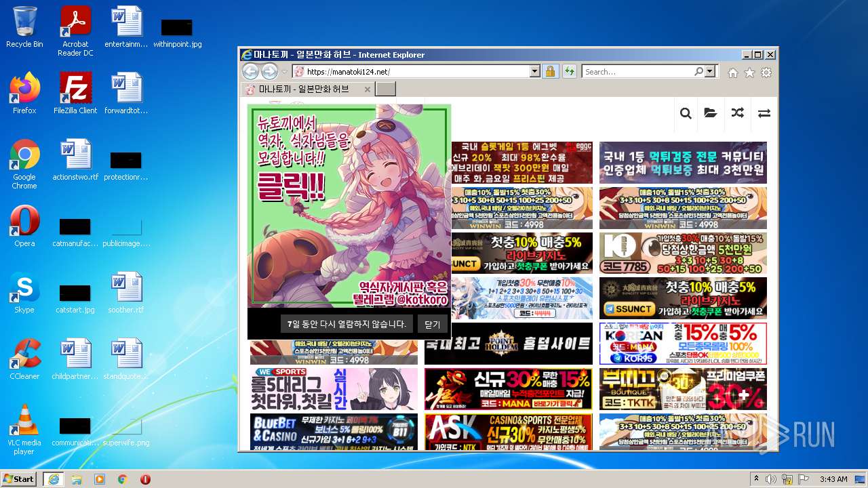Click the 부띠끄 BOUTIQUE banner
Screen dimensions: 868x488
click(683, 388)
